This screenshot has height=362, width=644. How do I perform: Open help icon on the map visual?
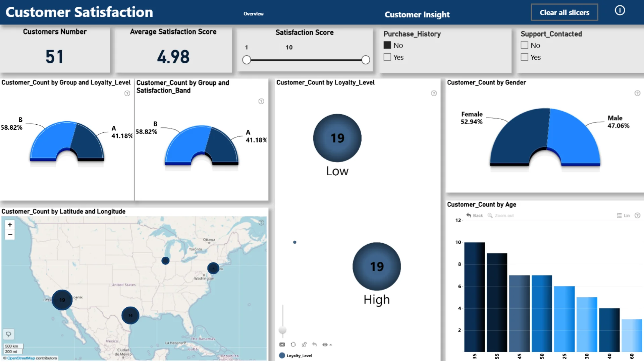pyautogui.click(x=261, y=223)
